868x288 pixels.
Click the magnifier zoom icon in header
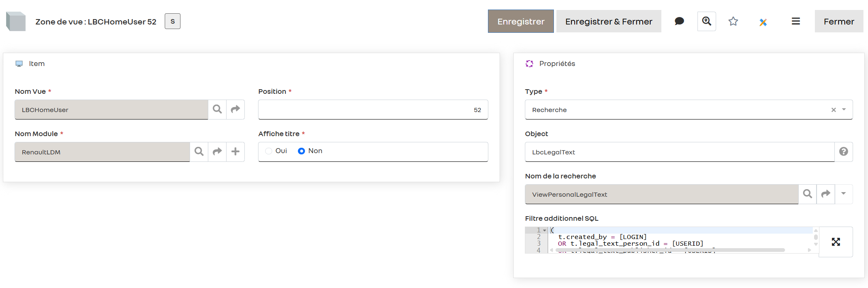pyautogui.click(x=707, y=21)
